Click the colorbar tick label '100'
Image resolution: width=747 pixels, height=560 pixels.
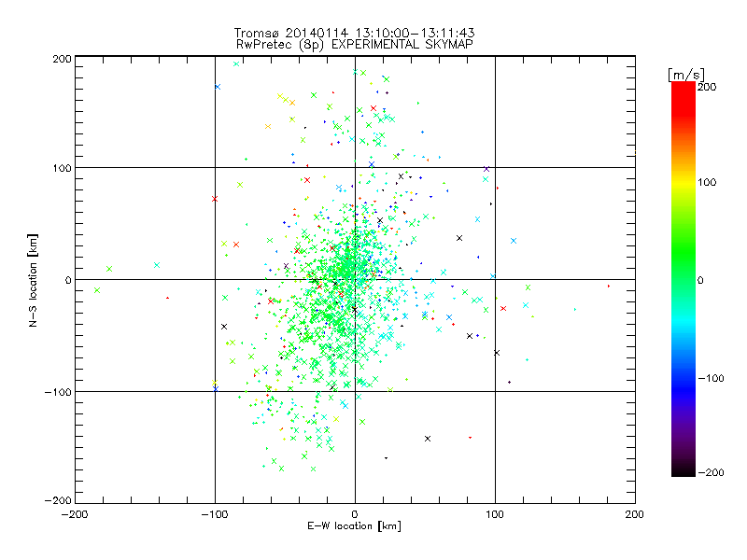point(707,182)
